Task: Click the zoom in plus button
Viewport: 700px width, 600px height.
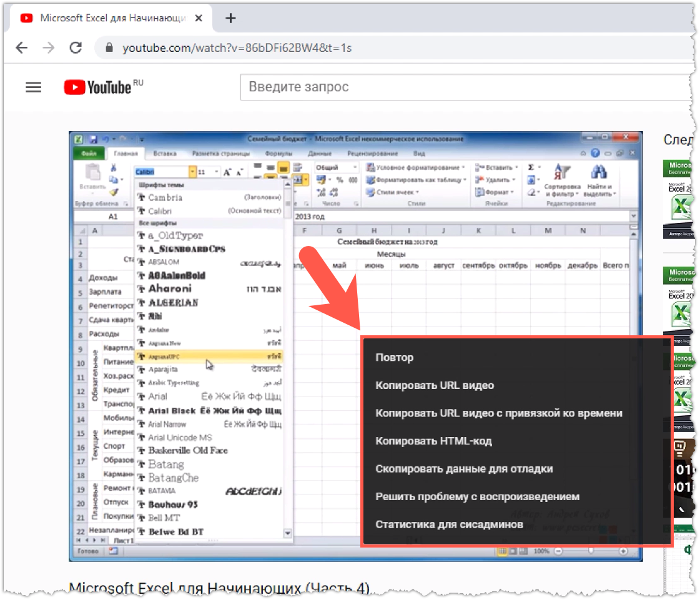Action: point(623,551)
